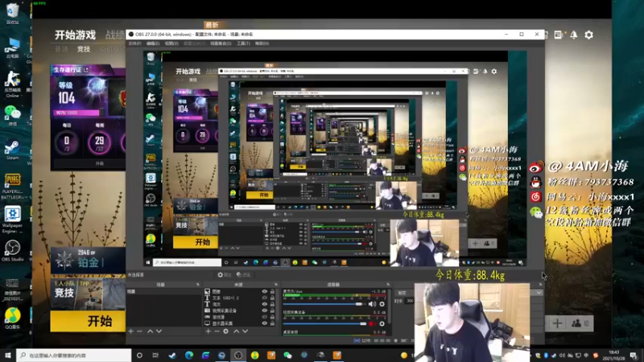644x362 pixels.
Task: Move scene down with arrow icon
Action: point(159,331)
